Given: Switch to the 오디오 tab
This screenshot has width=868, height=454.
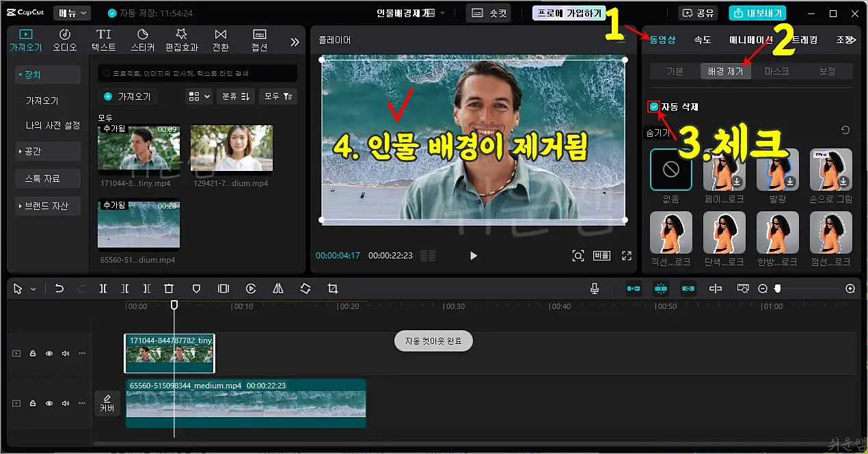Looking at the screenshot, I should (64, 40).
